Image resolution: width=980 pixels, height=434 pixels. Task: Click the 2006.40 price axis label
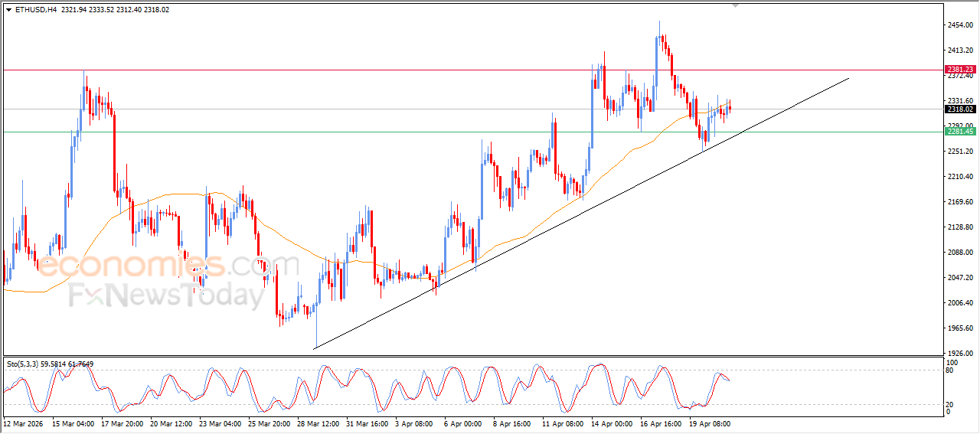click(959, 303)
